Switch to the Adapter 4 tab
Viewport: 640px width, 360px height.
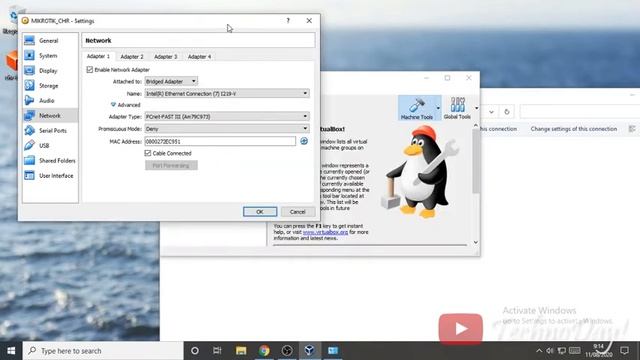pos(199,57)
